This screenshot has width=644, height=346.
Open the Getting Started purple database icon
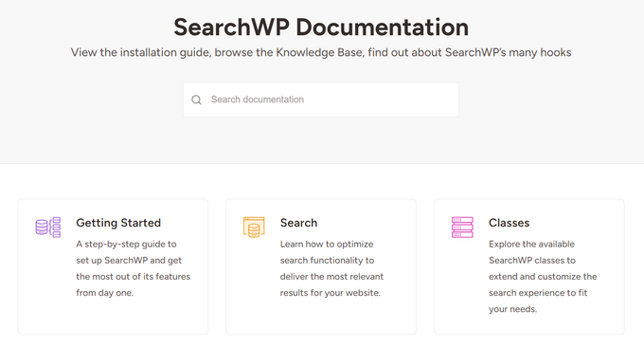point(48,228)
